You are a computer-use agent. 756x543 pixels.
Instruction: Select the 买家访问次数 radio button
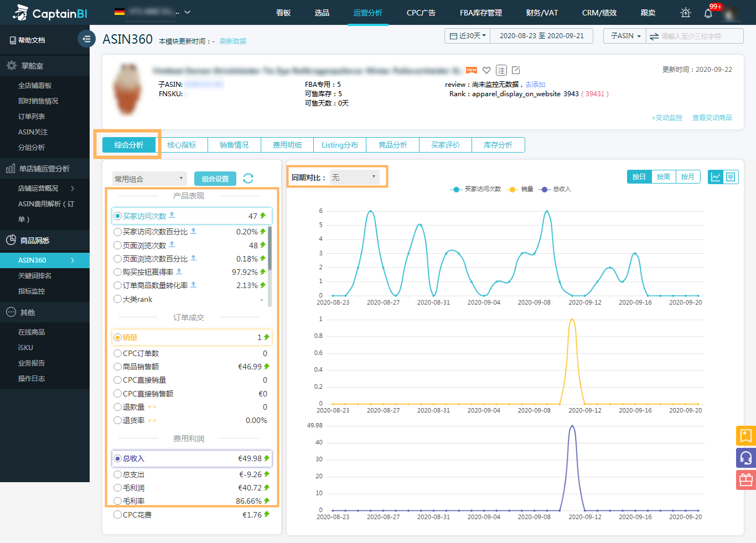117,216
